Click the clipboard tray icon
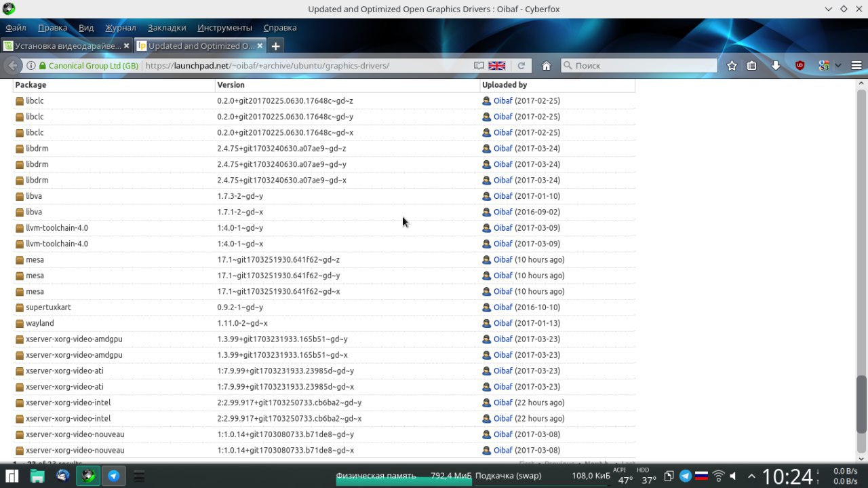This screenshot has width=868, height=488. point(669,476)
